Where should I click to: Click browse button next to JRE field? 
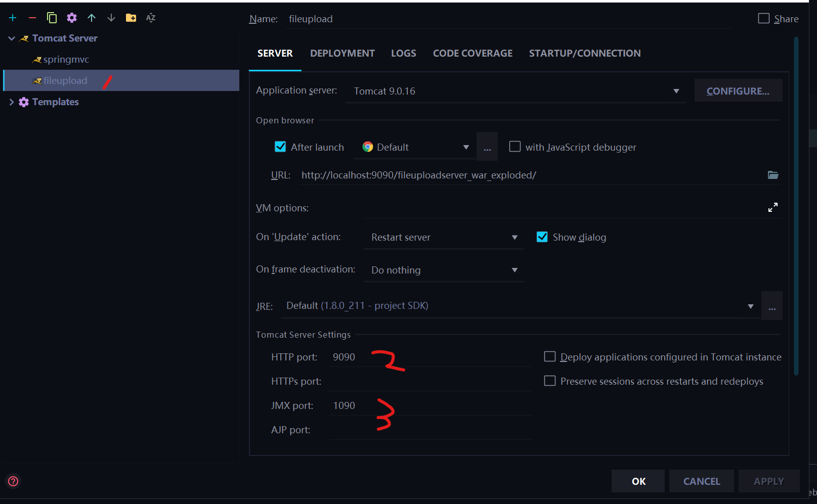[x=772, y=306]
